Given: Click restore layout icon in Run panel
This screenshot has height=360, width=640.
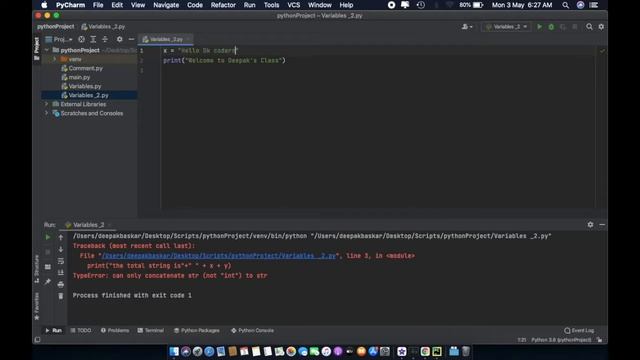Looking at the screenshot, I should pyautogui.click(x=48, y=267).
